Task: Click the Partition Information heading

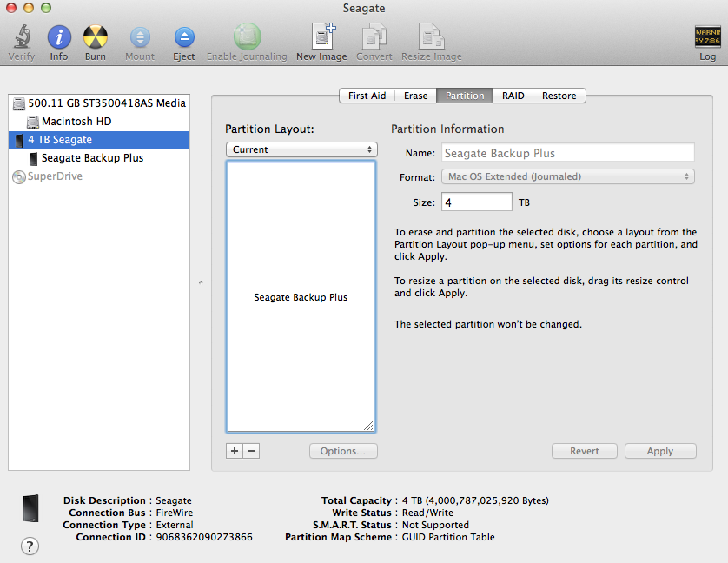Action: [x=447, y=129]
